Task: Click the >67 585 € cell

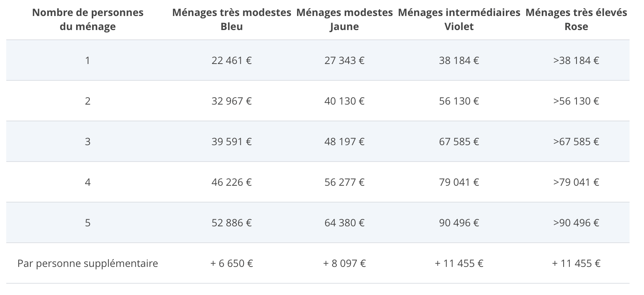Action: coord(576,142)
